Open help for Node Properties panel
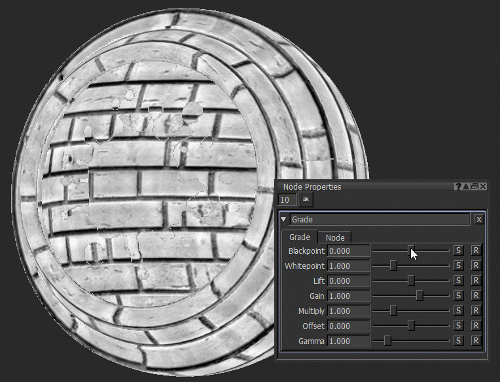The width and height of the screenshot is (500, 382). pyautogui.click(x=458, y=187)
